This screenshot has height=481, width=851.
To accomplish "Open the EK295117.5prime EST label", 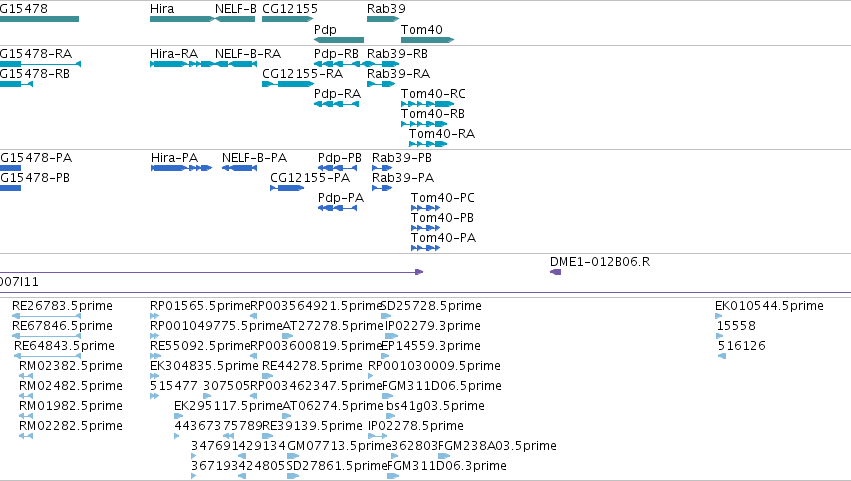I will click(228, 407).
